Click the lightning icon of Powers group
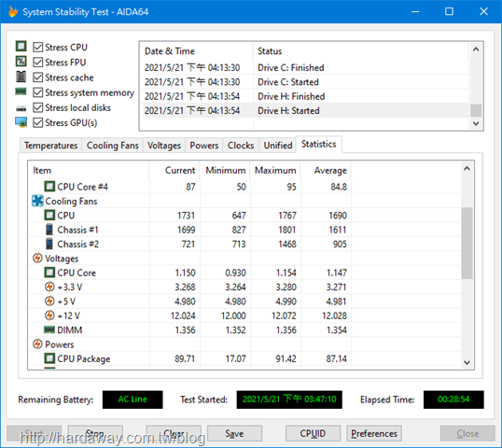 [x=37, y=343]
